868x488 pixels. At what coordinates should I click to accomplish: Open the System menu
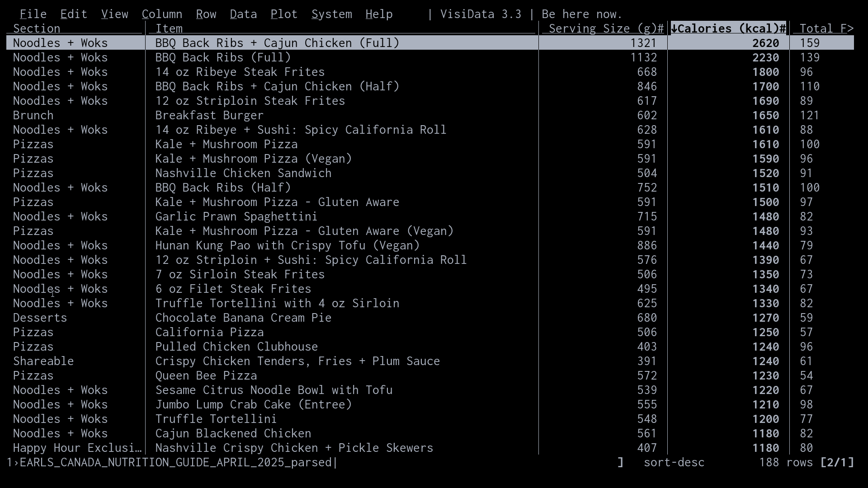[331, 14]
